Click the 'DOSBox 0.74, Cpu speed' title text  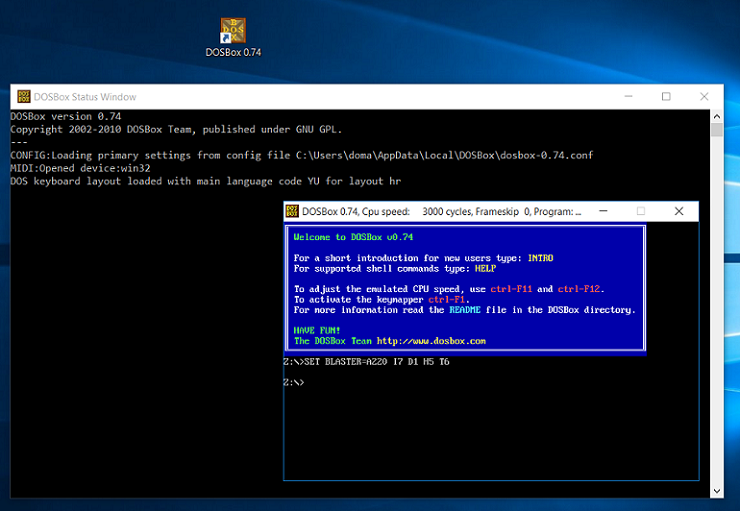tap(356, 211)
